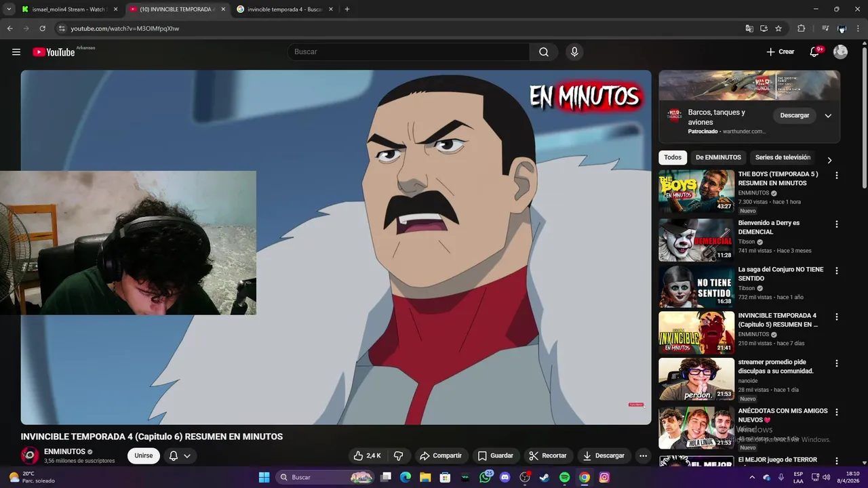Open Spotify from the taskbar

(x=564, y=477)
